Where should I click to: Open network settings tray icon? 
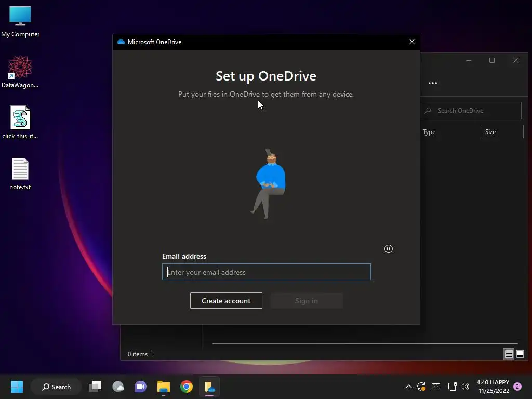point(452,387)
